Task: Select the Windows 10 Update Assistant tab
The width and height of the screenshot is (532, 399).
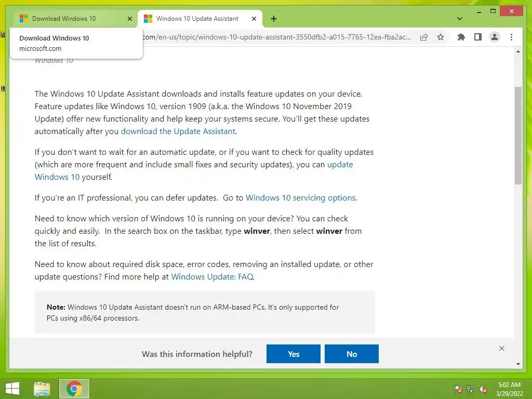Action: point(199,19)
